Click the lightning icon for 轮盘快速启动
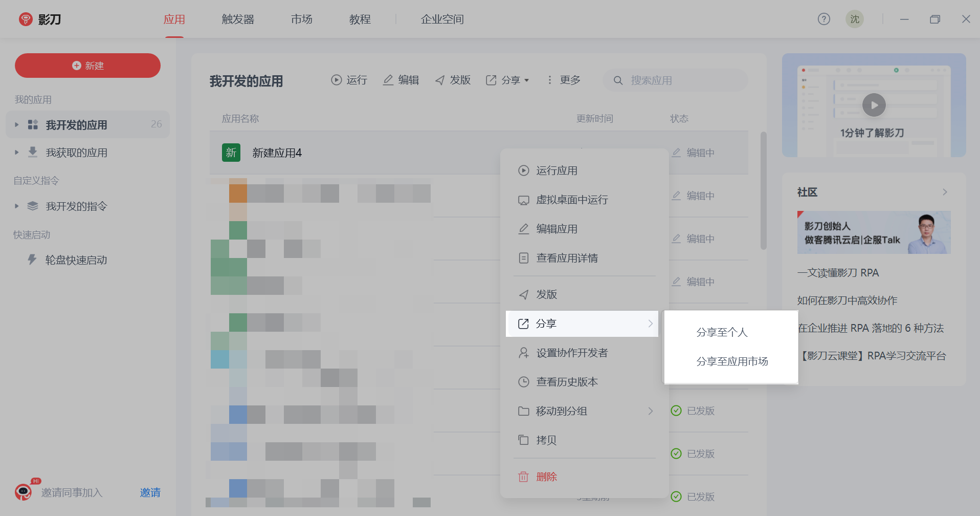 point(32,260)
